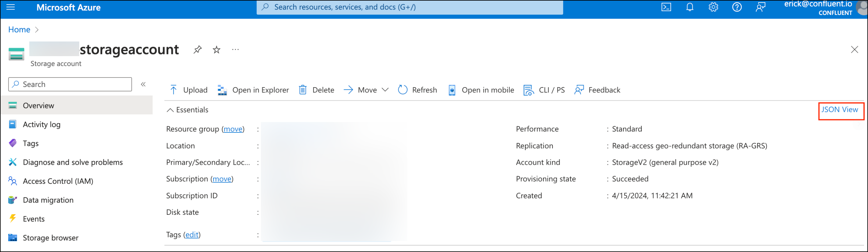The image size is (868, 252).
Task: Click the Refresh circular arrow icon
Action: point(403,90)
